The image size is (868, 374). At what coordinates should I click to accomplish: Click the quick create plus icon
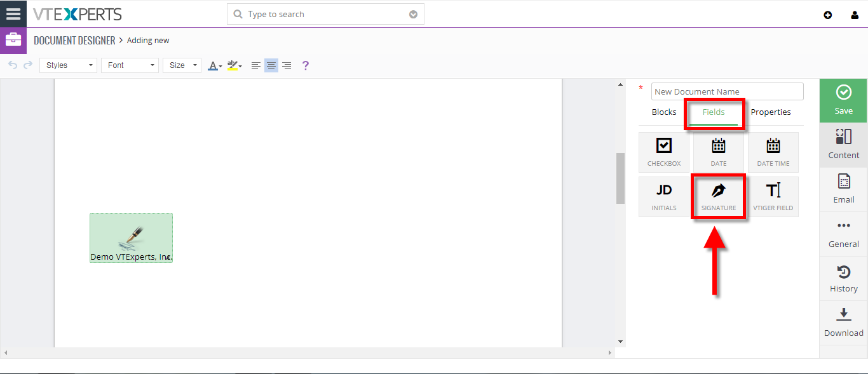(x=828, y=15)
